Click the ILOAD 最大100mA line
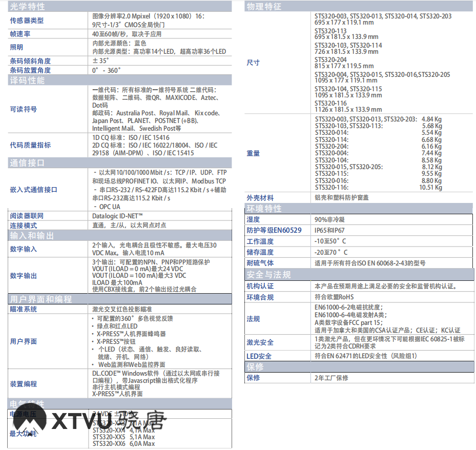476x450 pixels. coord(117,283)
